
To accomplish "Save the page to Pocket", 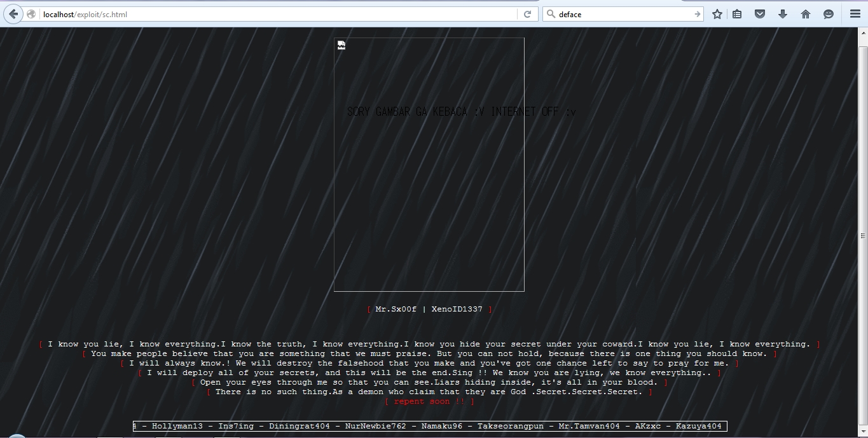I will (760, 13).
